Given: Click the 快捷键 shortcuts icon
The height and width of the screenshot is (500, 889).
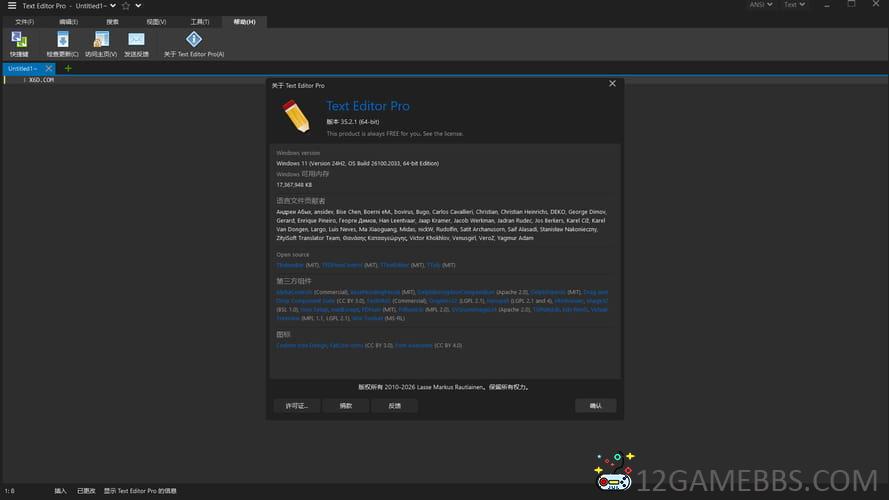Looking at the screenshot, I should [x=19, y=39].
